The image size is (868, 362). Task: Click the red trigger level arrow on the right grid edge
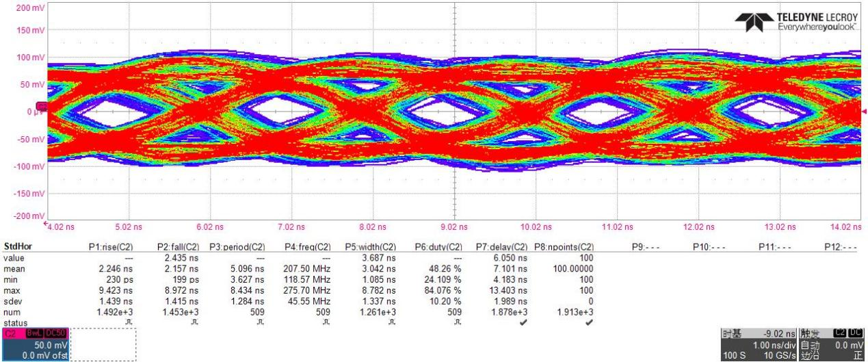point(864,112)
